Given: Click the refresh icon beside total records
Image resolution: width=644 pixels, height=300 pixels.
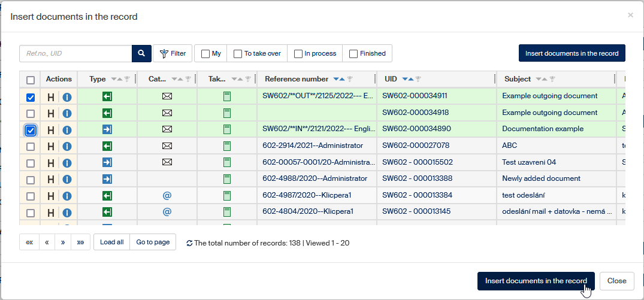Looking at the screenshot, I should 189,243.
